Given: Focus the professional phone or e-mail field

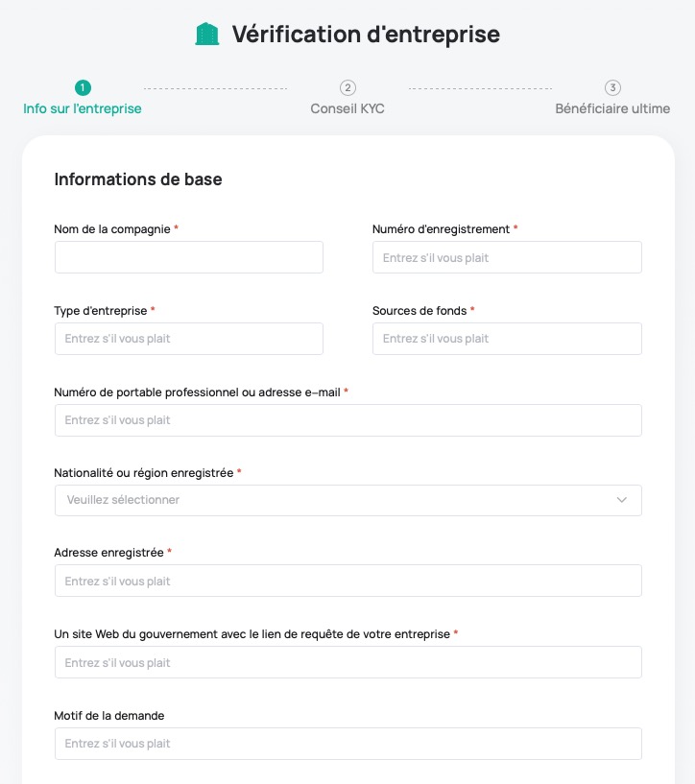Looking at the screenshot, I should (348, 420).
